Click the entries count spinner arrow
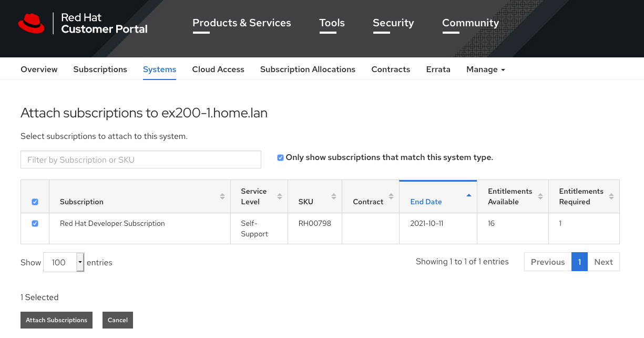The image size is (644, 338). tap(80, 262)
